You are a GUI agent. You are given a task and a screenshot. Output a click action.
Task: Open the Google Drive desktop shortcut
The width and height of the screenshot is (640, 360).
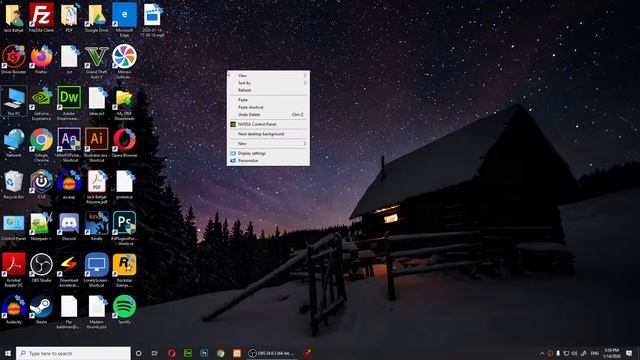pyautogui.click(x=97, y=18)
